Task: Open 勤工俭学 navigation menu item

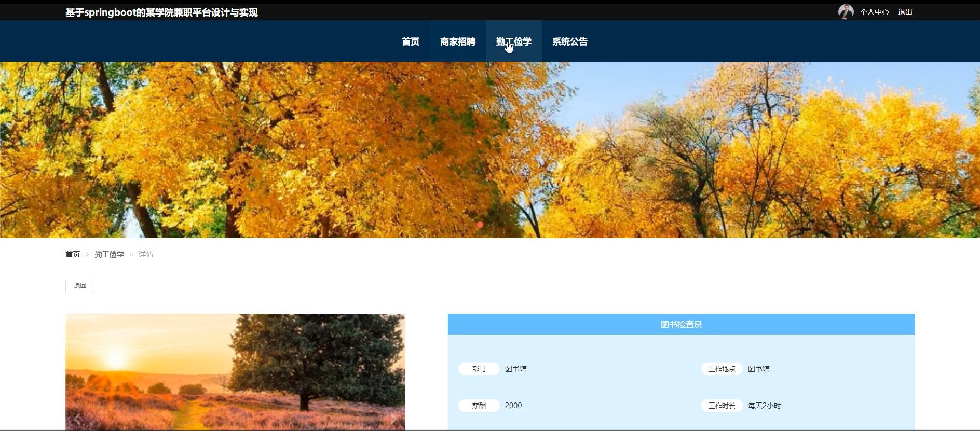Action: click(513, 41)
